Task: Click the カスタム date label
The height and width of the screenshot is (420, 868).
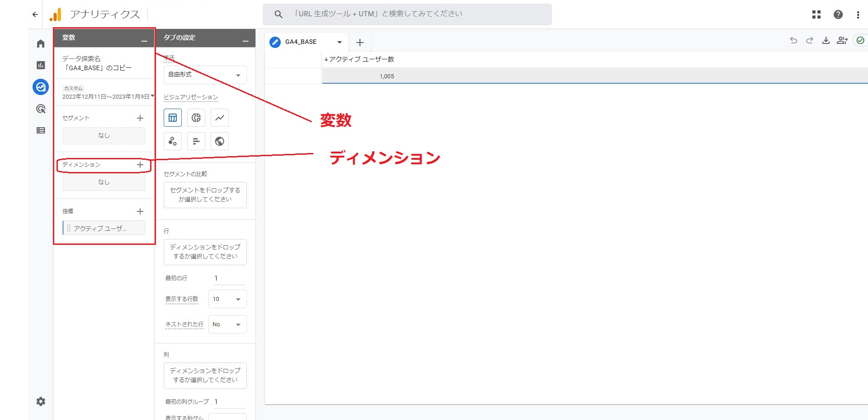Action: pyautogui.click(x=73, y=88)
